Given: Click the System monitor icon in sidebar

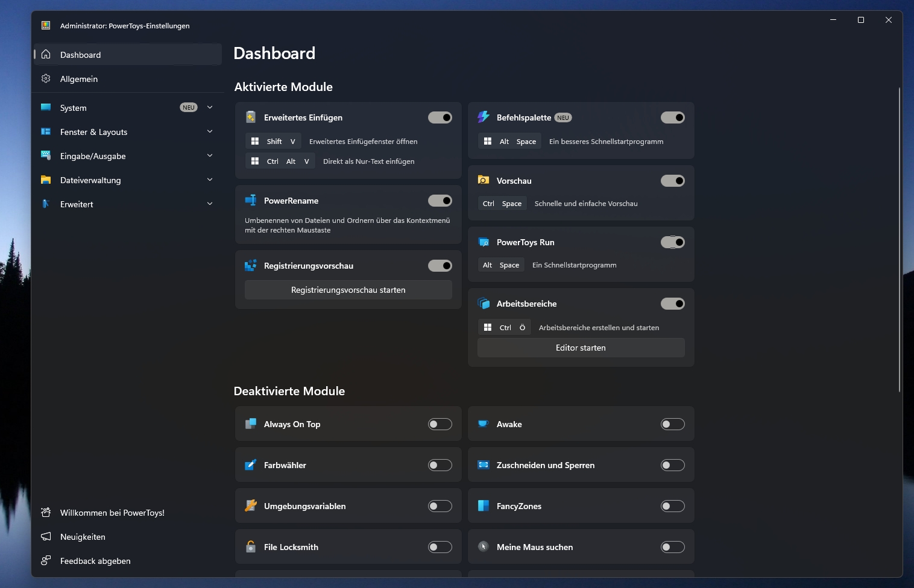Looking at the screenshot, I should [46, 107].
